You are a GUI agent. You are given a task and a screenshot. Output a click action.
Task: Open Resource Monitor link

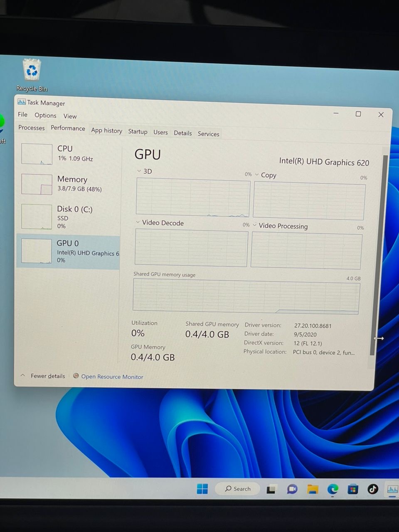coord(112,377)
